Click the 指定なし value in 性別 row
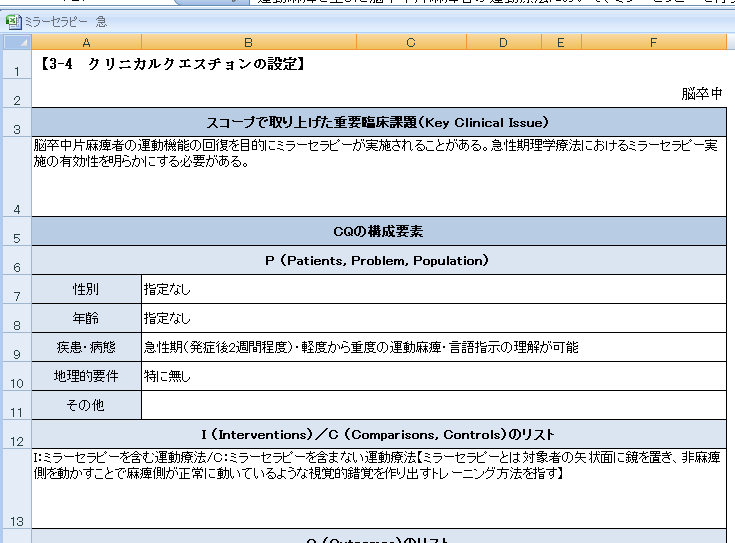Image resolution: width=735 pixels, height=543 pixels. pyautogui.click(x=434, y=289)
